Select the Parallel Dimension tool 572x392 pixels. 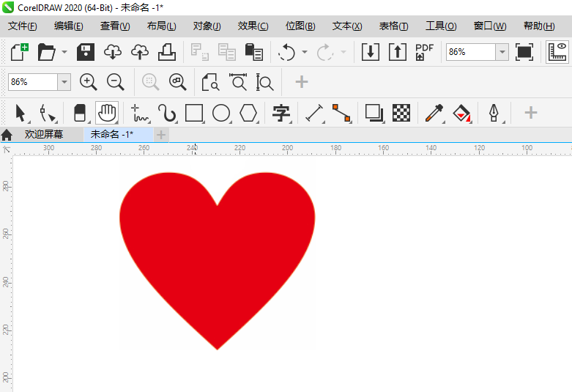(x=314, y=113)
